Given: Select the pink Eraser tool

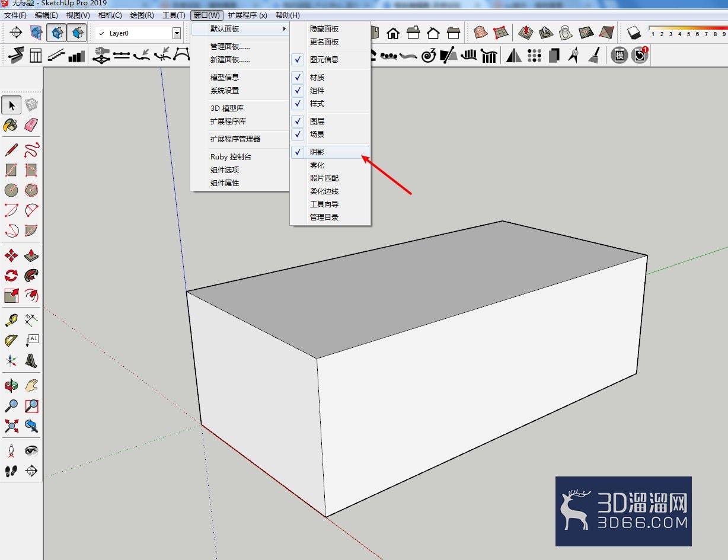Looking at the screenshot, I should click(x=31, y=124).
